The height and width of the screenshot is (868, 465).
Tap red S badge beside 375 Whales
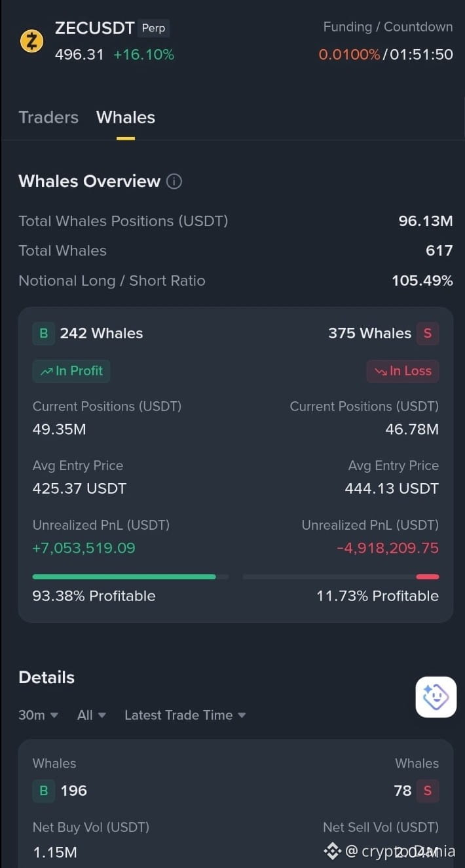pos(428,333)
